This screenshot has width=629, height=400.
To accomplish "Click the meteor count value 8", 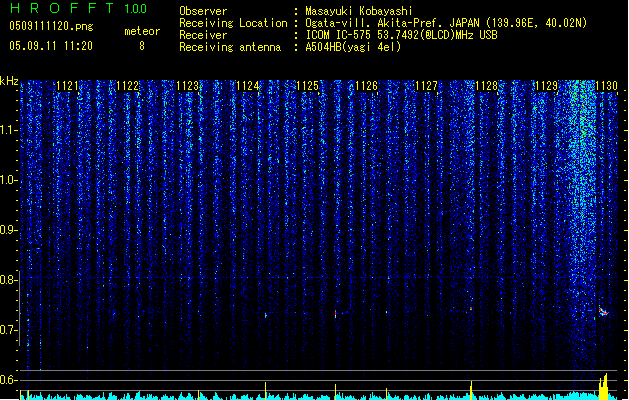I will pos(142,46).
